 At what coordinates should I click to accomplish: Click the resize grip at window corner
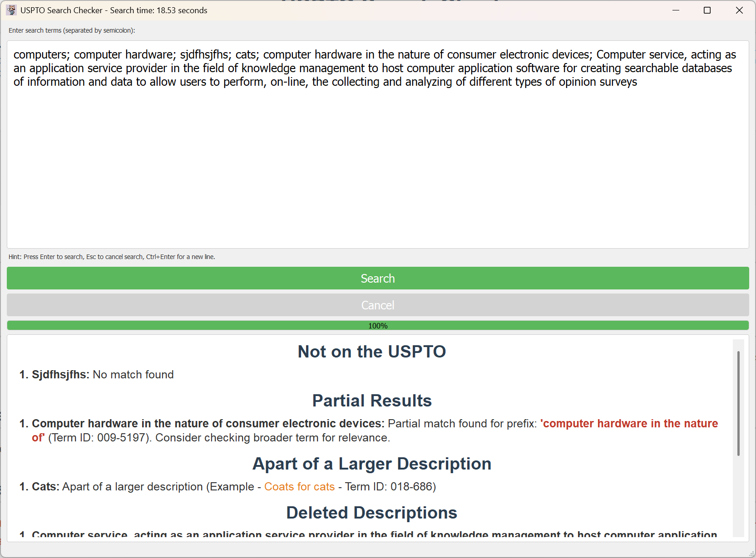tap(751, 553)
